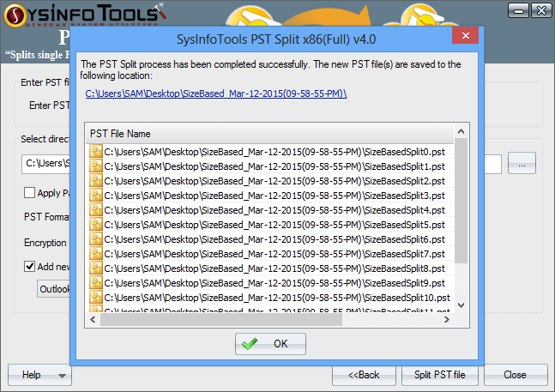555x392 pixels.
Task: Click the PST icon of SizeBasedSplit6.pst
Action: (x=95, y=238)
